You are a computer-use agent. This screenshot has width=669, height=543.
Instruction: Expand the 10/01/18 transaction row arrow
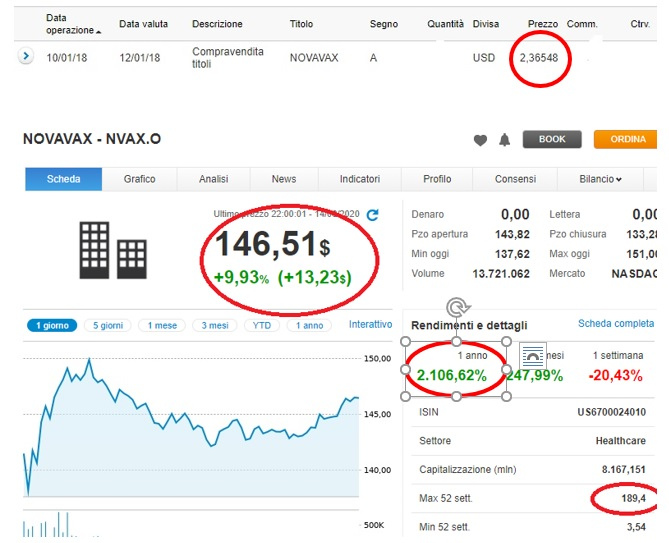(x=26, y=56)
